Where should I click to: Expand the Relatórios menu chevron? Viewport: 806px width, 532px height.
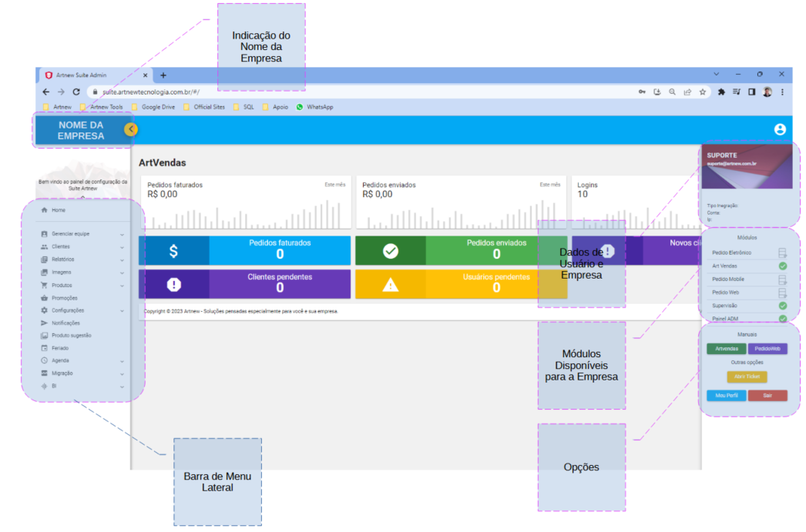[x=122, y=259]
